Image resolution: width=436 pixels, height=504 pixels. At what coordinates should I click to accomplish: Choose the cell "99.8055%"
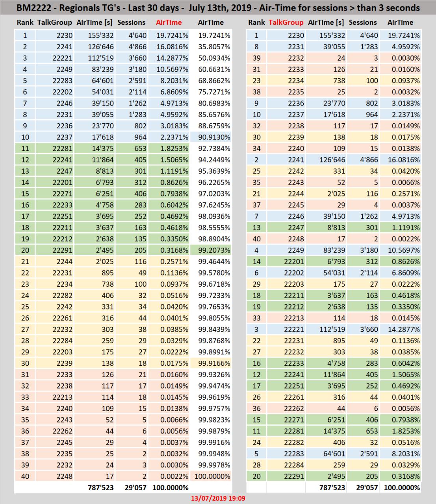click(x=211, y=318)
